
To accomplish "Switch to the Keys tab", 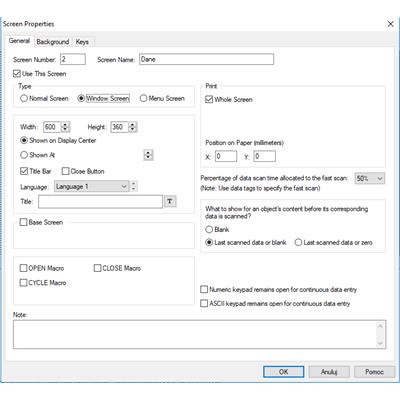I will point(82,42).
